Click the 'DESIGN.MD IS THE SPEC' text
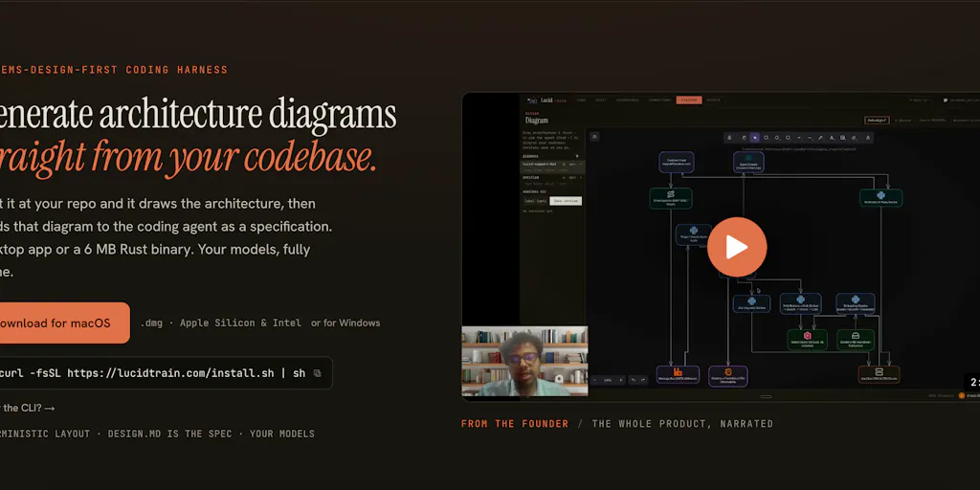 (169, 434)
